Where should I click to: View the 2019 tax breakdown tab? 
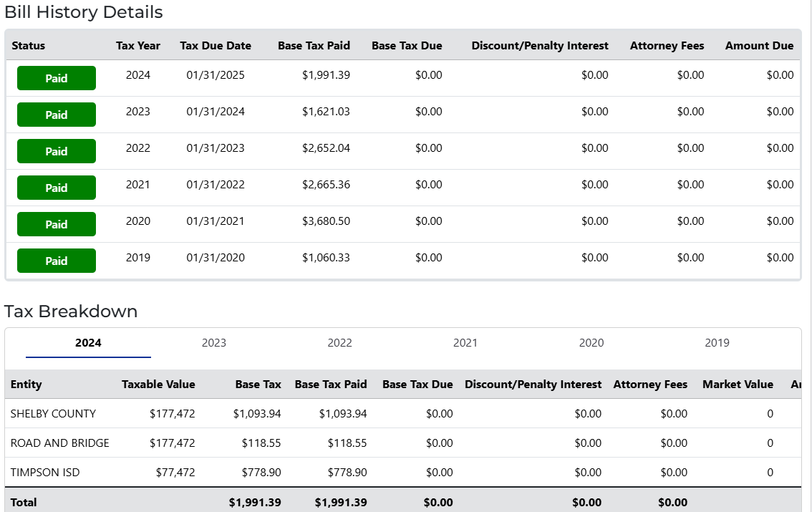click(x=717, y=342)
